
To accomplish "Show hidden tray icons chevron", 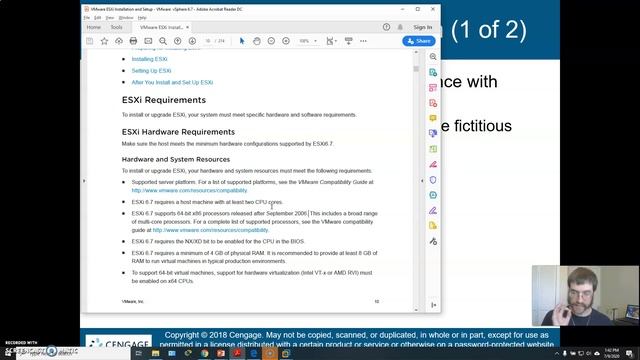I will coord(557,353).
